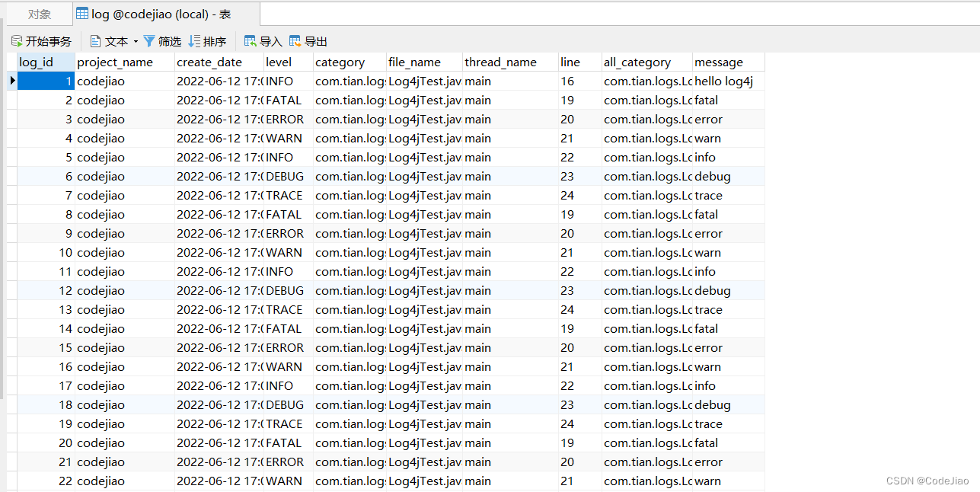Click the project_name column header

point(125,62)
